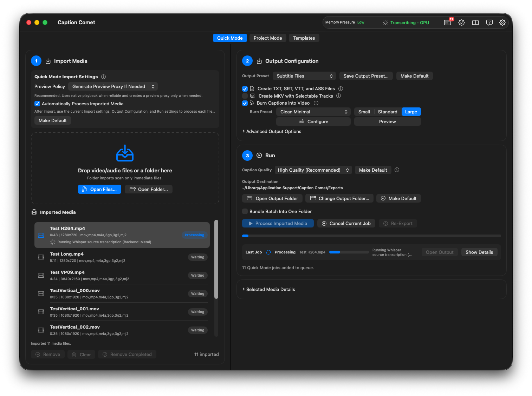This screenshot has width=532, height=396.
Task: Select the Test Long.mp4 media row
Action: 122,257
